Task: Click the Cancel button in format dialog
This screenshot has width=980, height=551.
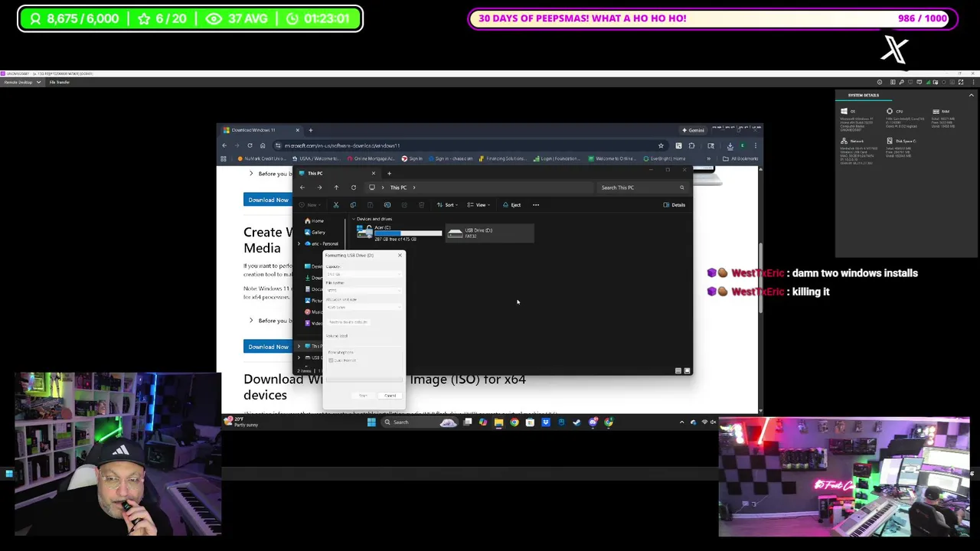Action: (390, 396)
